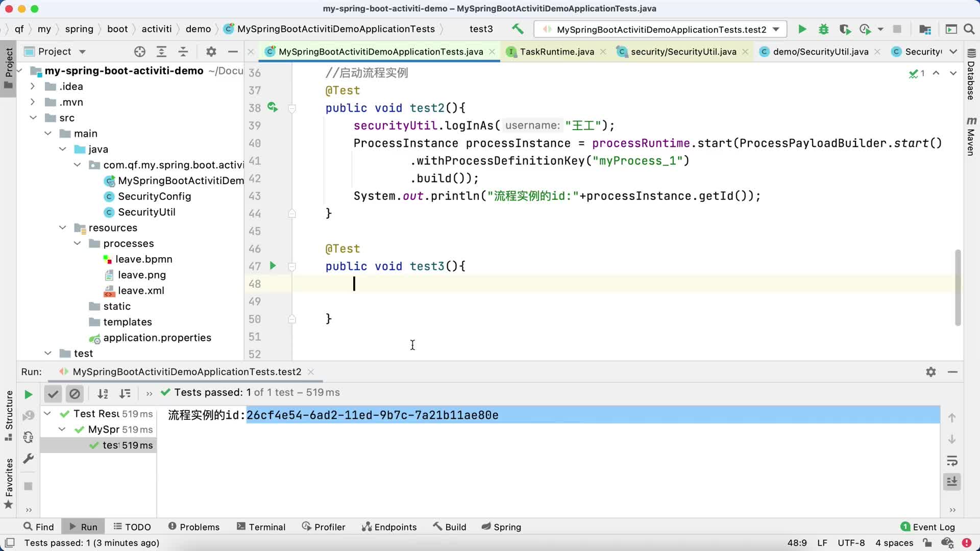Click the Profiler run icon in toolbar

[865, 29]
